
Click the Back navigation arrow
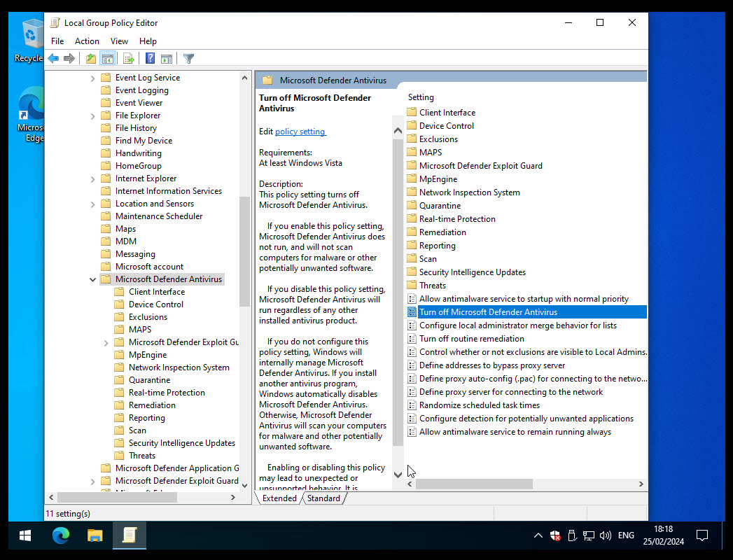pyautogui.click(x=53, y=58)
